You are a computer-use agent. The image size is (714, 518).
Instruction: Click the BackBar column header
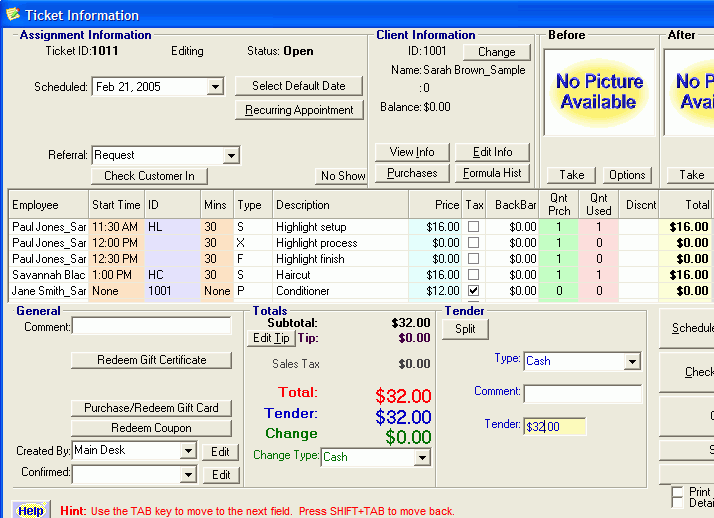(x=512, y=205)
